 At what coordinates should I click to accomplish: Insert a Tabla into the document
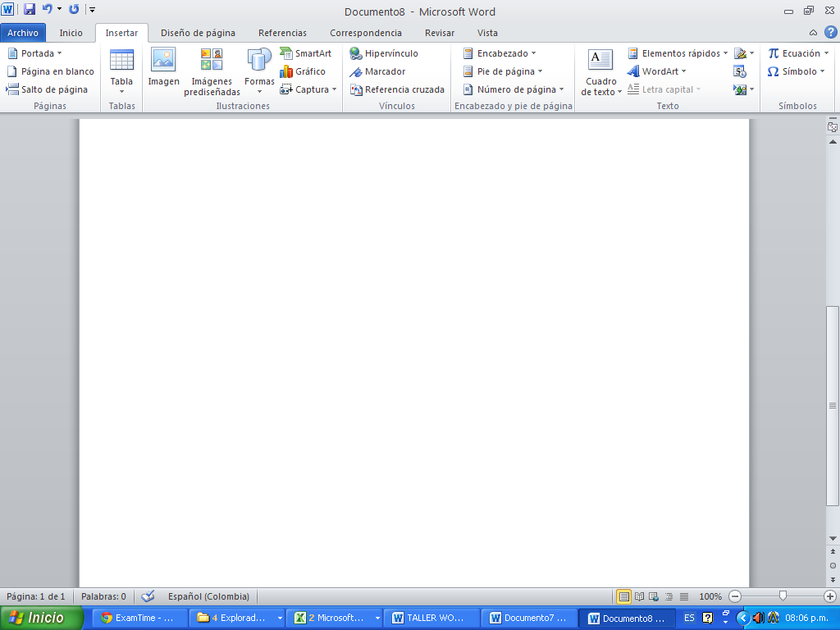[121, 72]
